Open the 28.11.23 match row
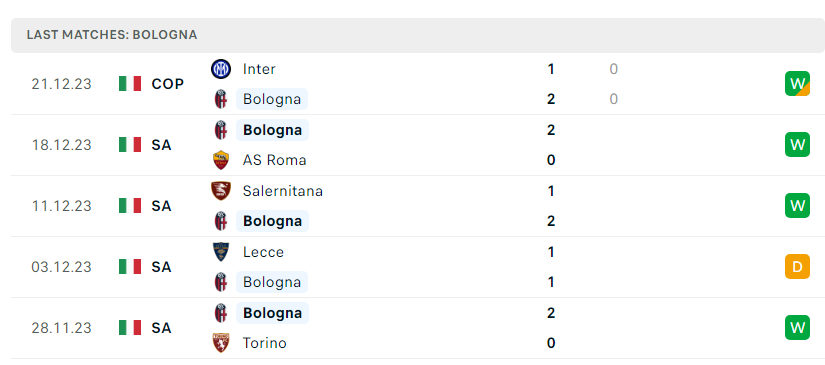 (418, 328)
